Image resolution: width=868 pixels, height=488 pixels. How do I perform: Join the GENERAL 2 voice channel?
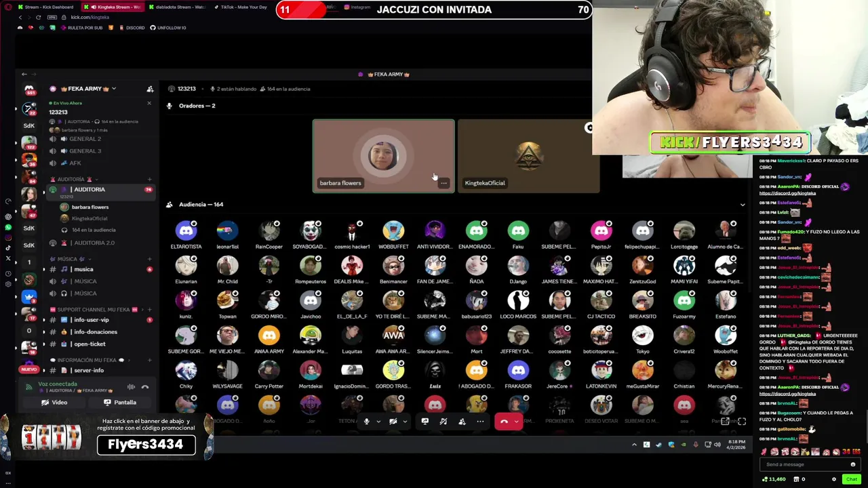[x=85, y=139]
